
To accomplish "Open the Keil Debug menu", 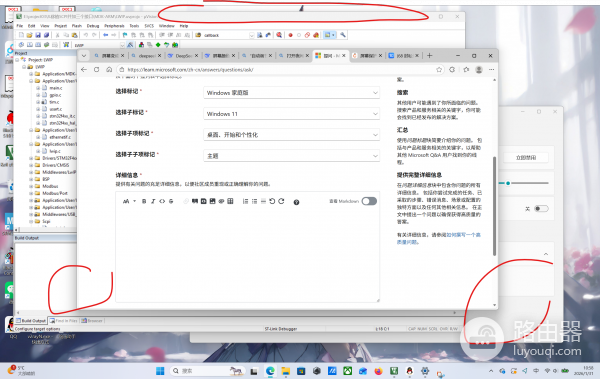I will pos(93,26).
